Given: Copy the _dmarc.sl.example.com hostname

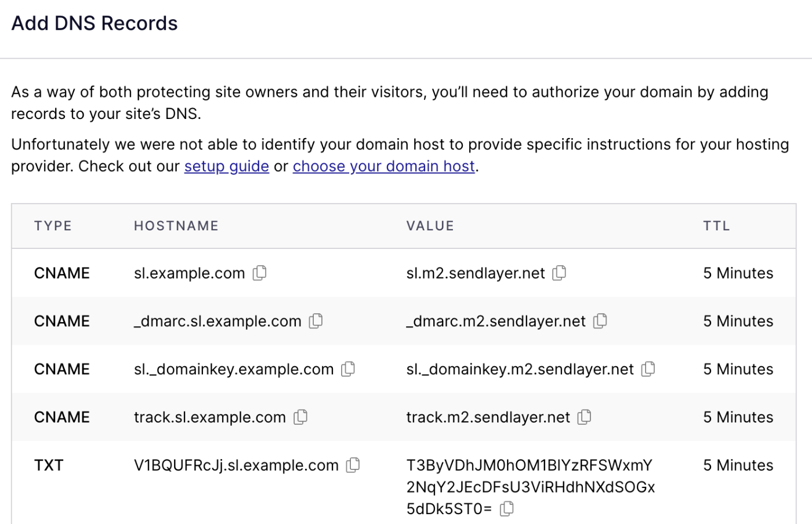Looking at the screenshot, I should 316,321.
